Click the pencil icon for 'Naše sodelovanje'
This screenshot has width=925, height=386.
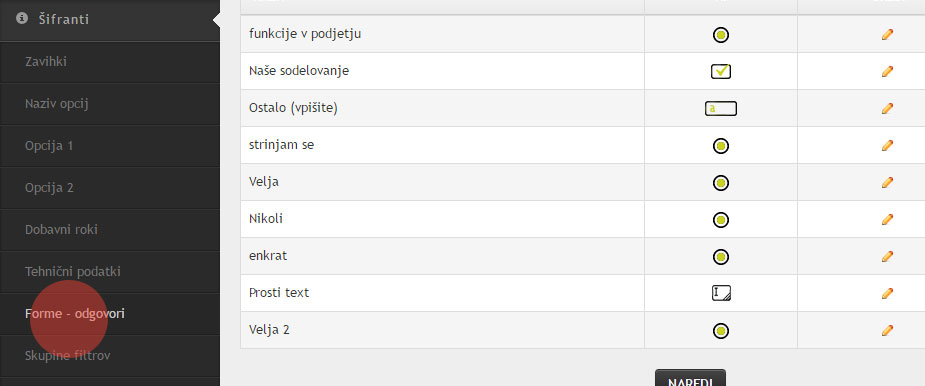tap(887, 71)
